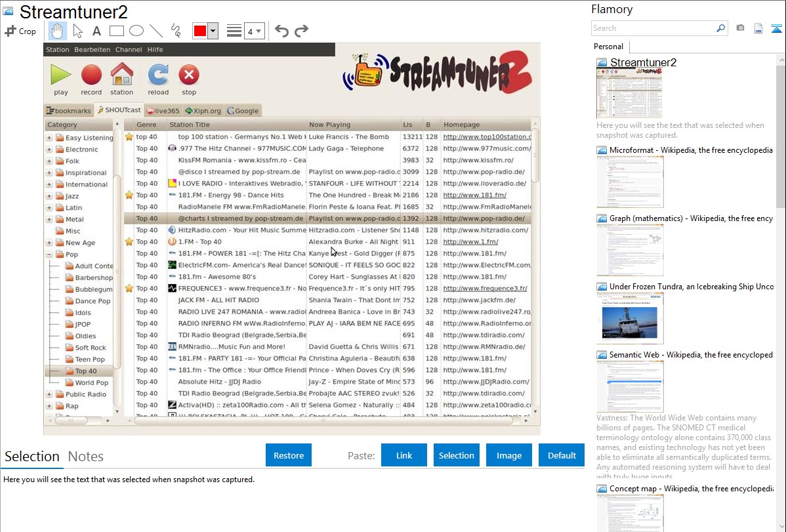Image resolution: width=786 pixels, height=532 pixels.
Task: Open the Graph (mathematics) snapshot thumbnail
Action: 630,250
